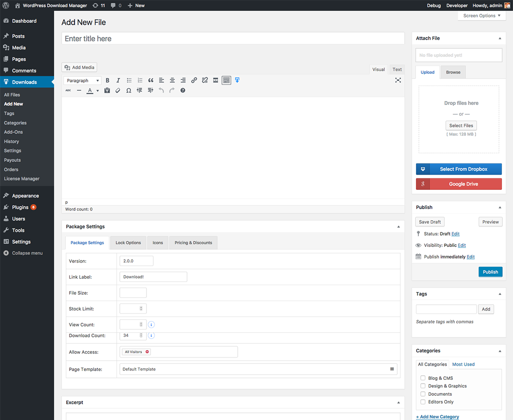Viewport: 513px width, 420px height.
Task: Open the Page Template dropdown
Action: click(258, 369)
